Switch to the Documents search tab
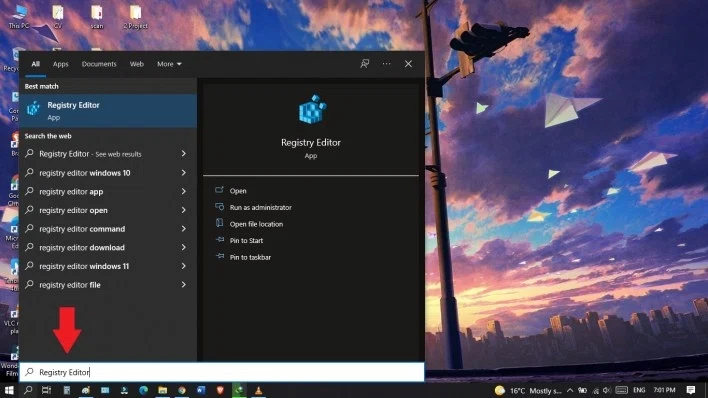Screen dimensions: 708x398 [x=99, y=64]
